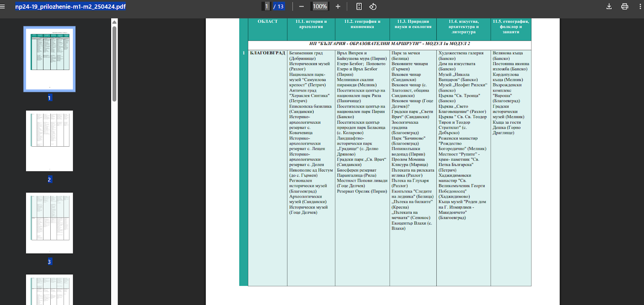Open the partially visible page 4 thumbnail
This screenshot has height=305, width=644.
click(50, 289)
